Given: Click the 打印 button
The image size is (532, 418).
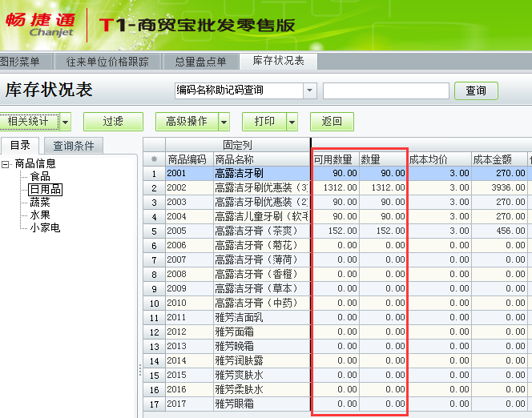Looking at the screenshot, I should coord(264,122).
